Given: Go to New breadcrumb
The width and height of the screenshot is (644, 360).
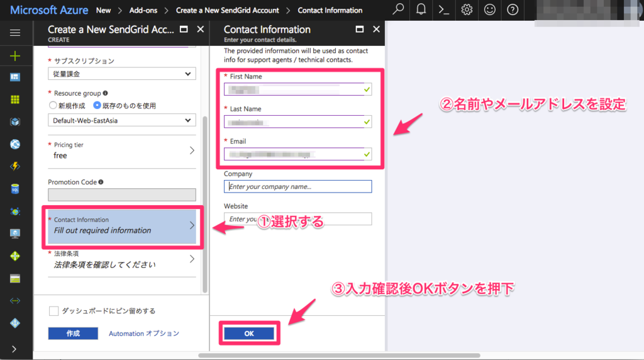Looking at the screenshot, I should click(x=104, y=10).
